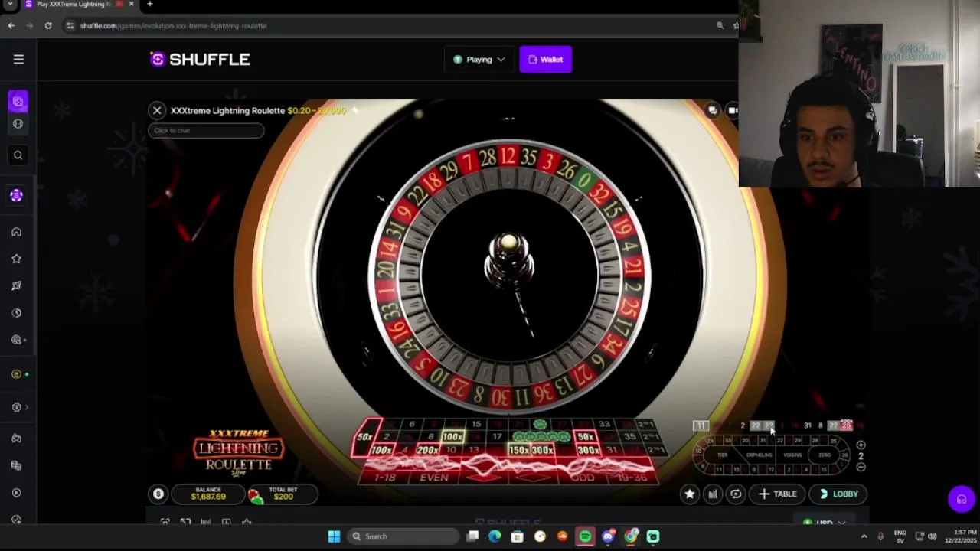Viewport: 980px width, 551px height.
Task: Click the taskbar Search box
Action: [402, 536]
